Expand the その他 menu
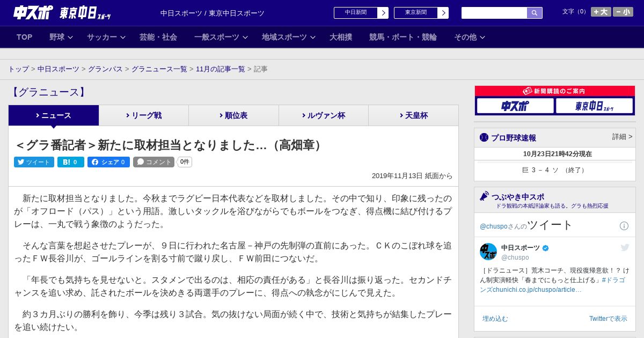 [470, 37]
